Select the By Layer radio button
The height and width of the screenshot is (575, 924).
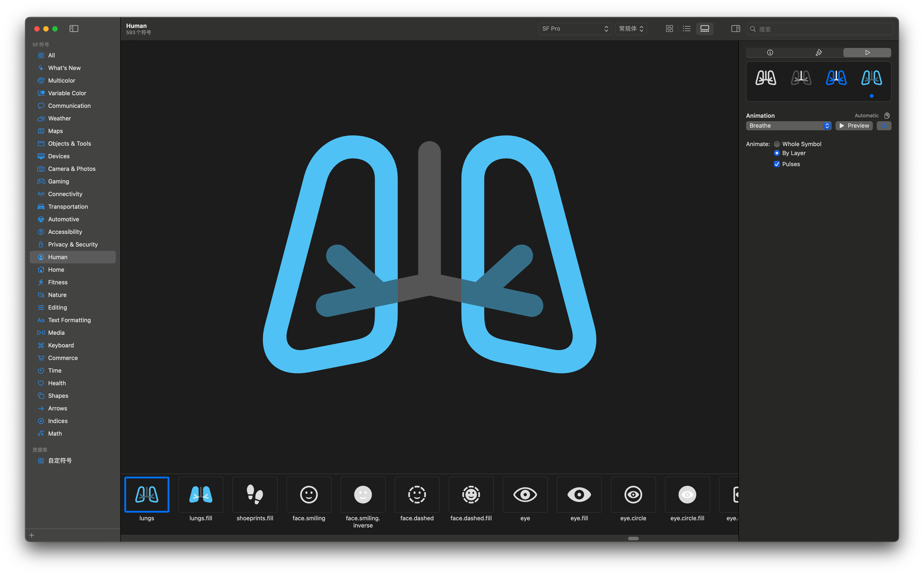pos(777,153)
